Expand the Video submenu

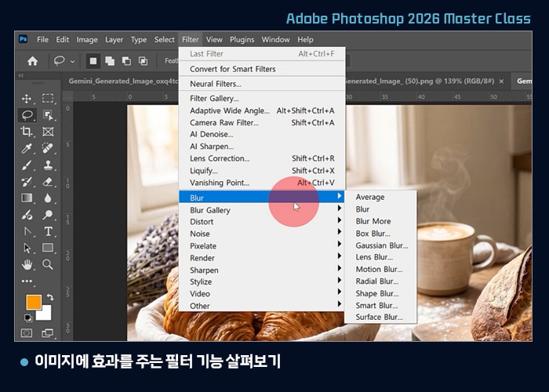[x=261, y=294]
